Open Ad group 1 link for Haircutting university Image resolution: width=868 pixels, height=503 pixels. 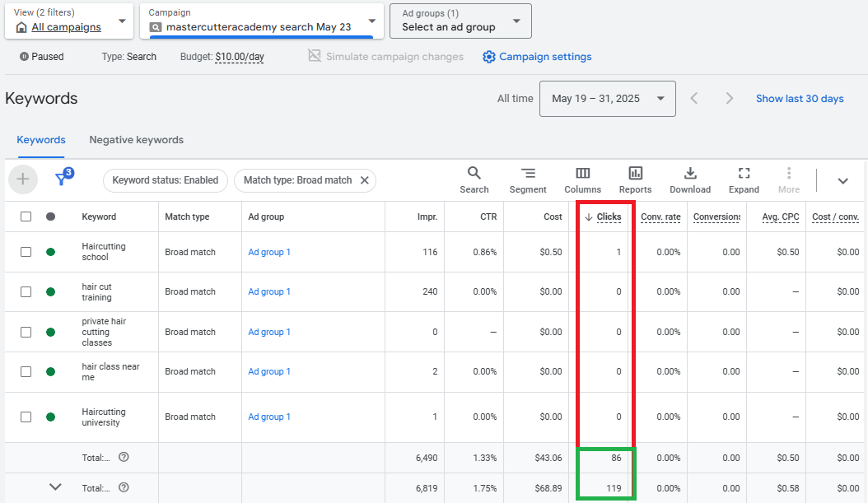click(x=269, y=417)
